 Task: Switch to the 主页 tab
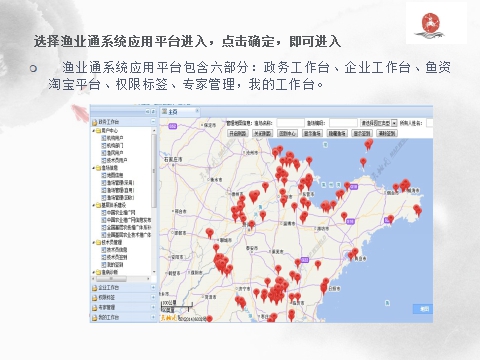coord(174,112)
